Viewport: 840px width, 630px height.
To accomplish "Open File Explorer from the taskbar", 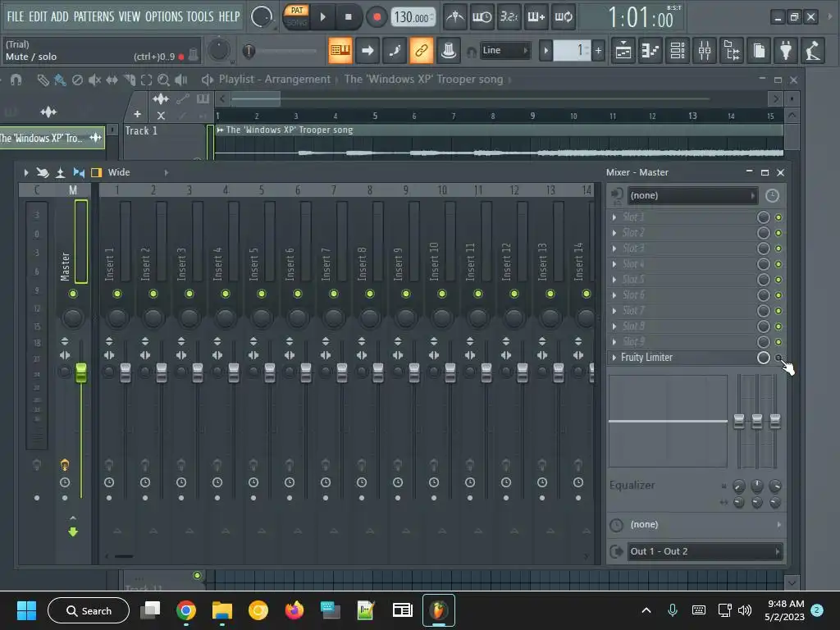I will click(221, 610).
